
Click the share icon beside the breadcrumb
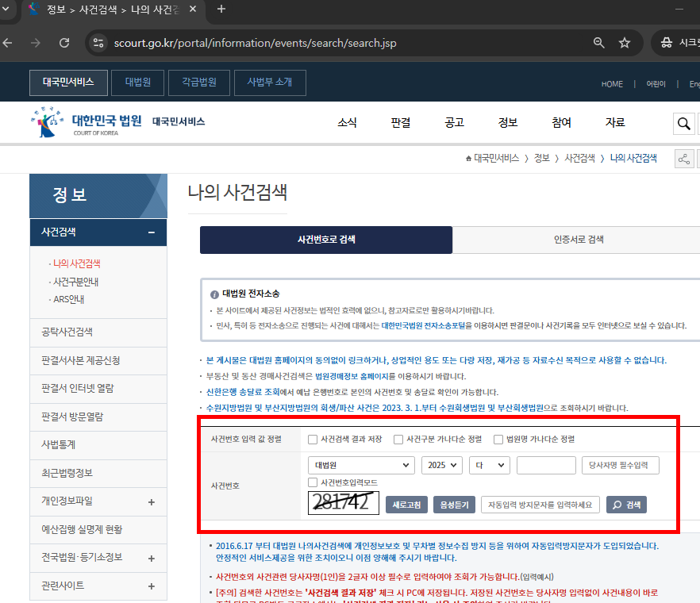click(x=683, y=159)
